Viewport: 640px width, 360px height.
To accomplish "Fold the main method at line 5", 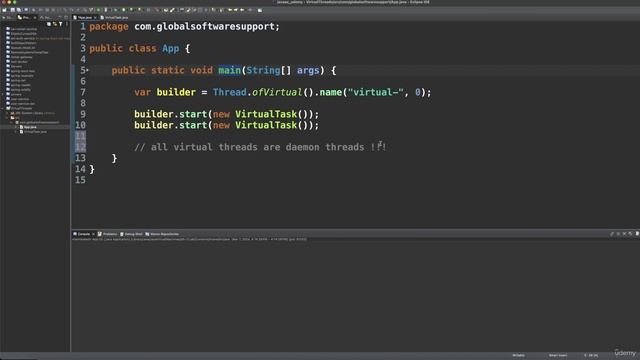I will tap(87, 70).
